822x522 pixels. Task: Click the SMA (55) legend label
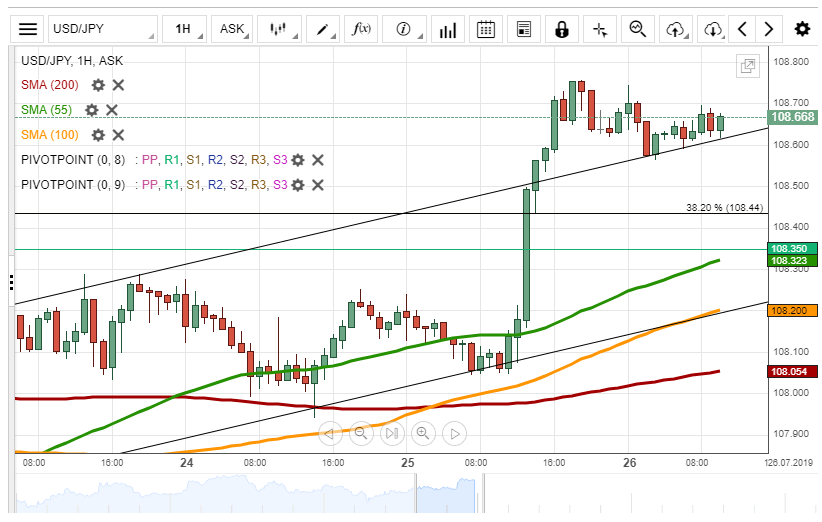(47, 110)
